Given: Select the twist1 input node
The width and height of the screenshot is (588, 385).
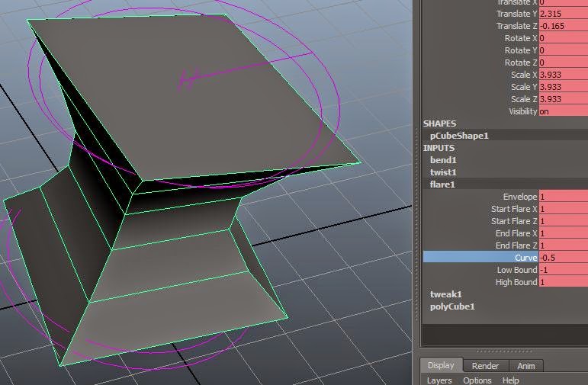Looking at the screenshot, I should 443,172.
